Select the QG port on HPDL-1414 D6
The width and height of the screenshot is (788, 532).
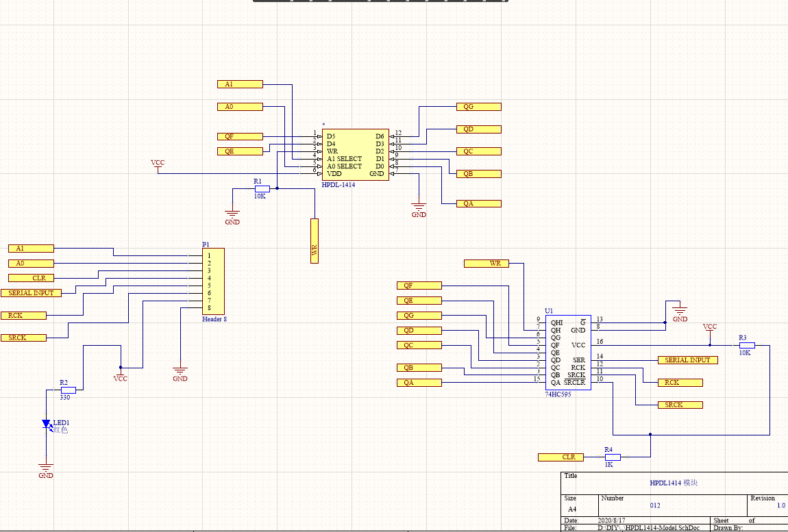pos(479,107)
